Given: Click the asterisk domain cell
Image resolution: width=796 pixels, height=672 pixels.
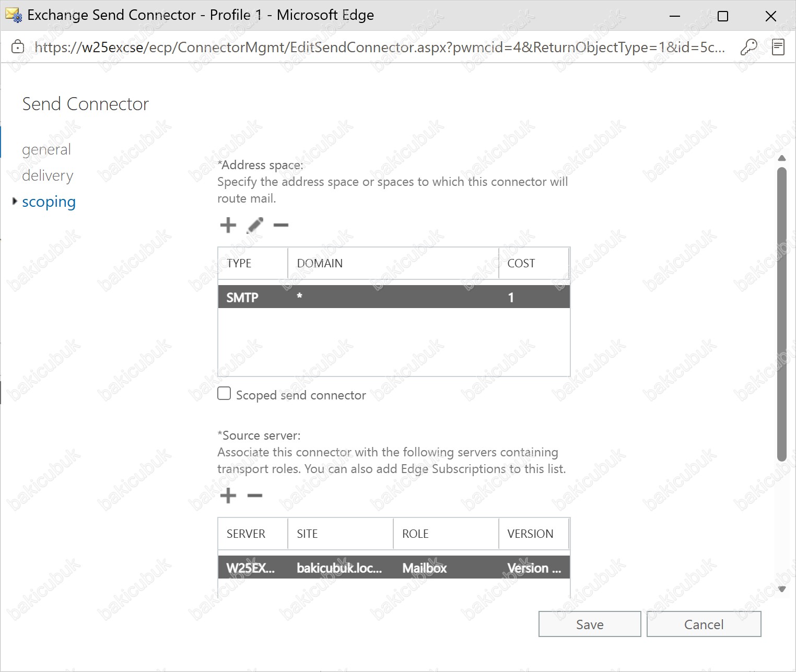Looking at the screenshot, I should (299, 296).
